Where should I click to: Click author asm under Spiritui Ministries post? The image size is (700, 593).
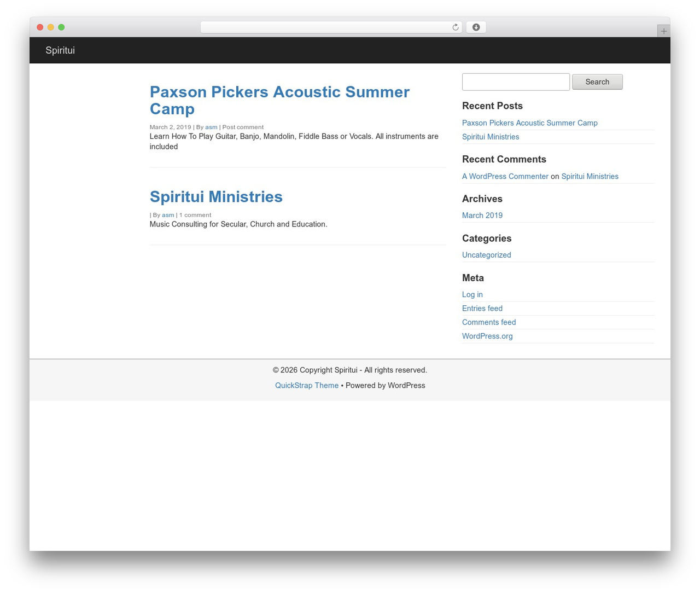pyautogui.click(x=168, y=215)
